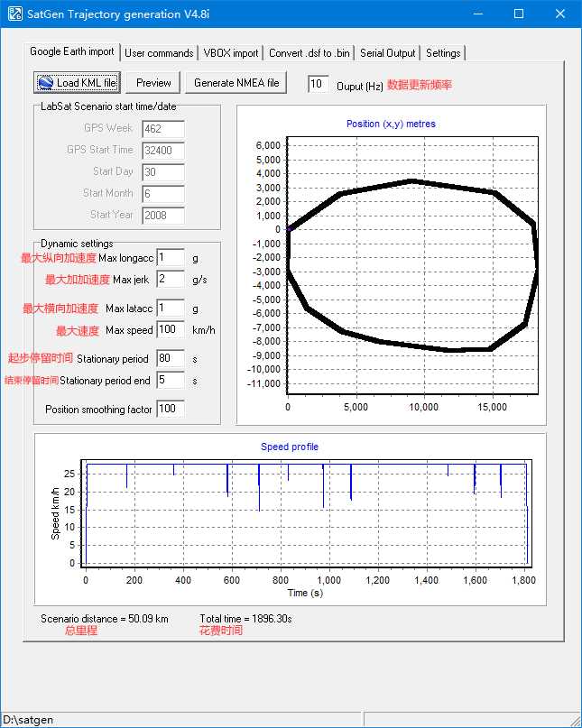Click the Speed km/h axis label

coord(55,513)
